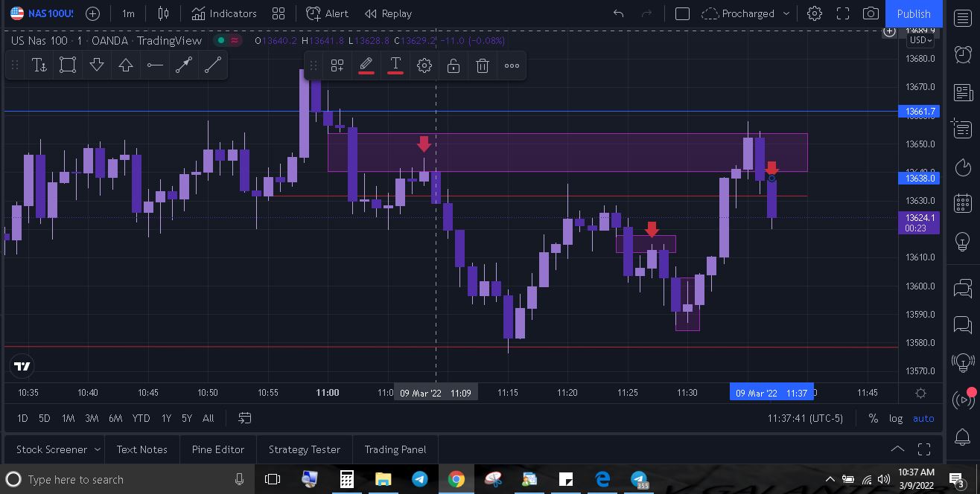Open the timezone menu showing UTC-5

(805, 418)
